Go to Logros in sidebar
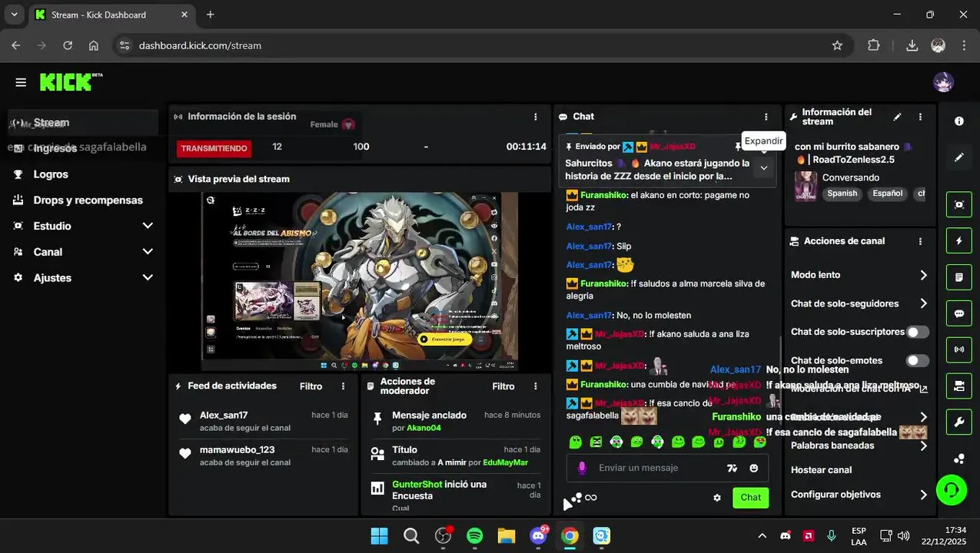Viewport: 980px width, 553px height. [x=83, y=174]
